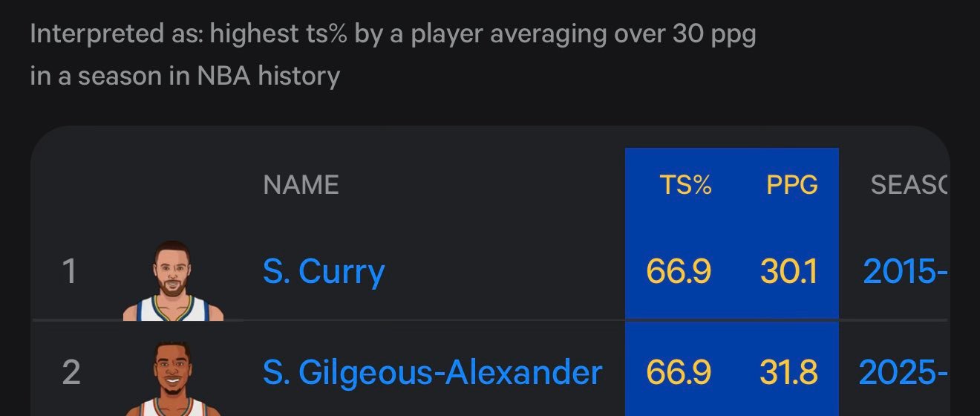Select the partially visible SEASON column header
The width and height of the screenshot is (980, 416).
pyautogui.click(x=909, y=185)
